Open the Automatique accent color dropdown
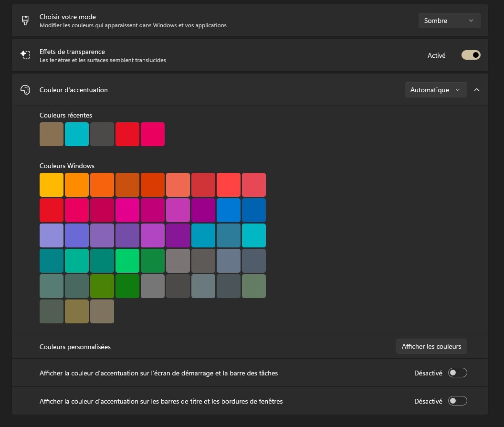 (435, 90)
